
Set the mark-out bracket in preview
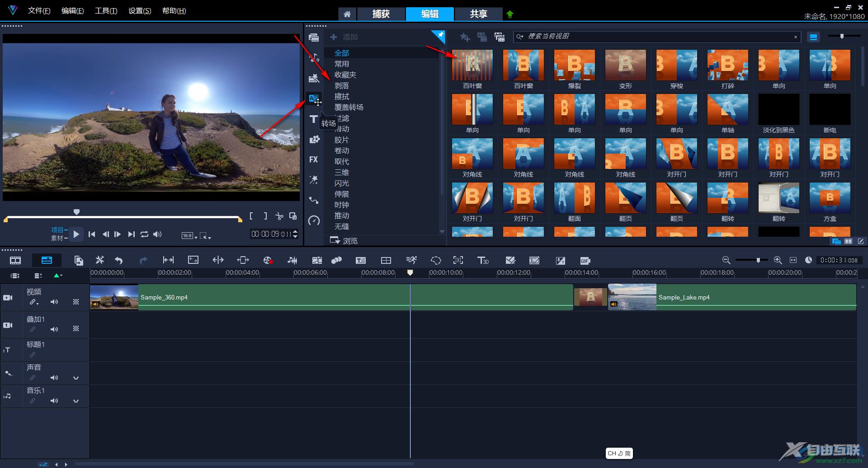(x=265, y=216)
